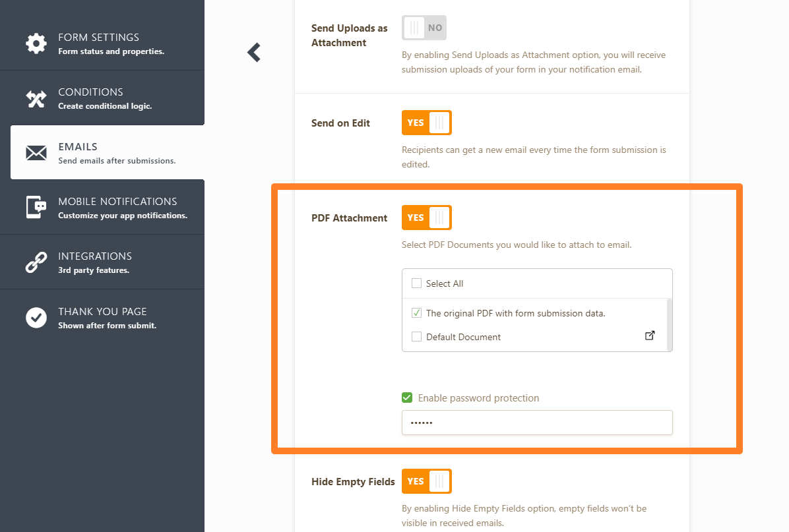This screenshot has height=532, width=789.
Task: Click the 'Enable password protection' label text
Action: tap(478, 398)
